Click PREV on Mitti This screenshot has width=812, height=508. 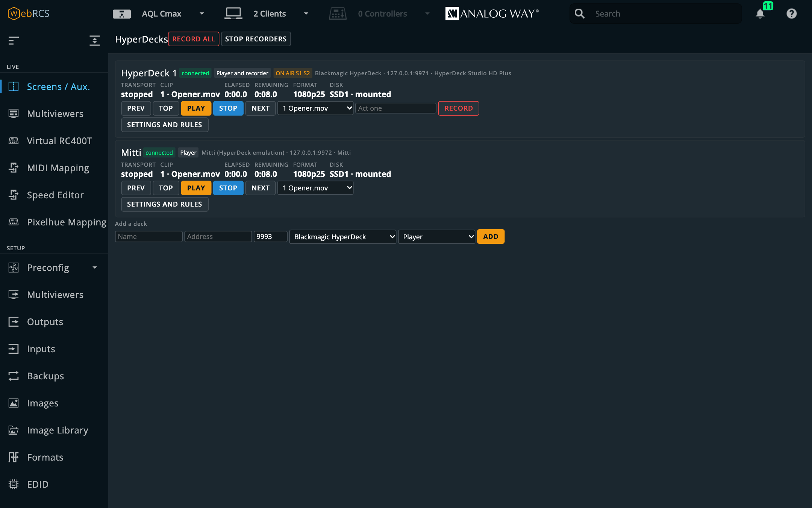pyautogui.click(x=136, y=188)
